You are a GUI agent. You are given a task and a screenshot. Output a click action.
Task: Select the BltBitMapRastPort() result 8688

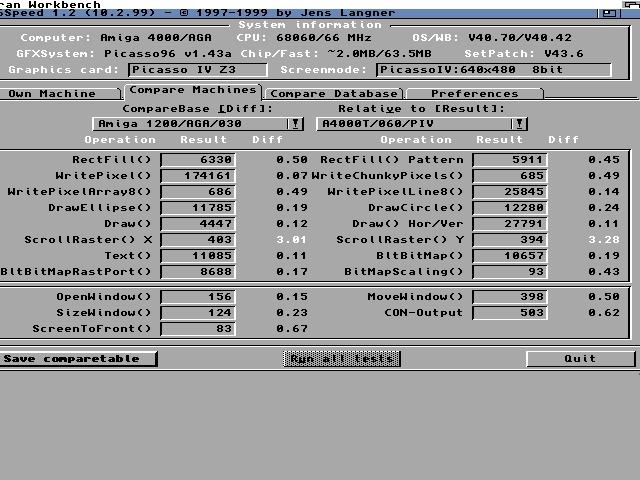pyautogui.click(x=198, y=271)
